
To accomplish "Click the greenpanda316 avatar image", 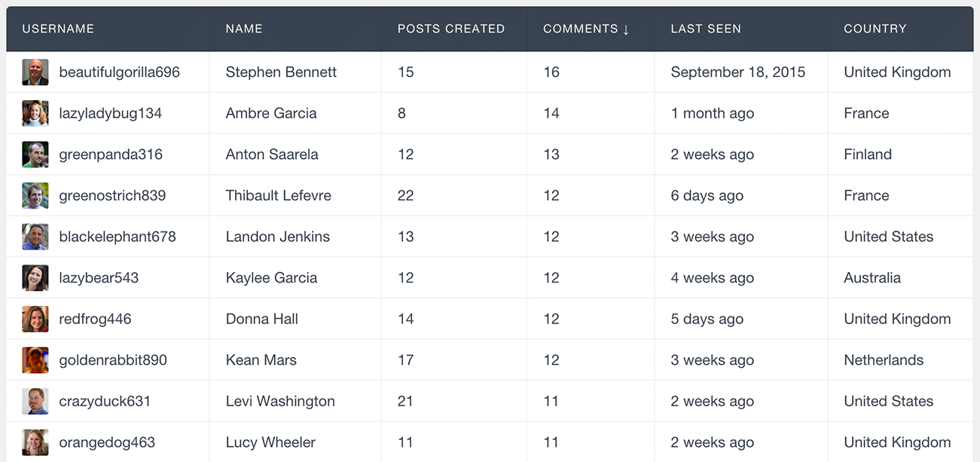I will [x=35, y=155].
